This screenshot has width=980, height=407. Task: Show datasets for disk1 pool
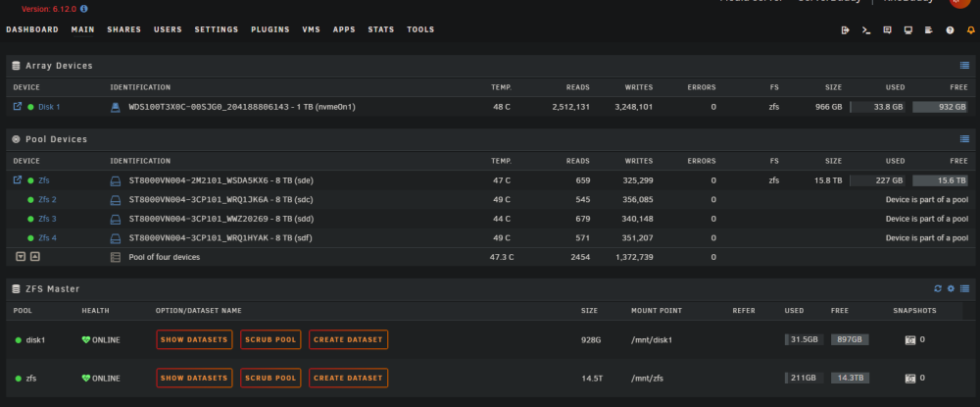pyautogui.click(x=194, y=339)
